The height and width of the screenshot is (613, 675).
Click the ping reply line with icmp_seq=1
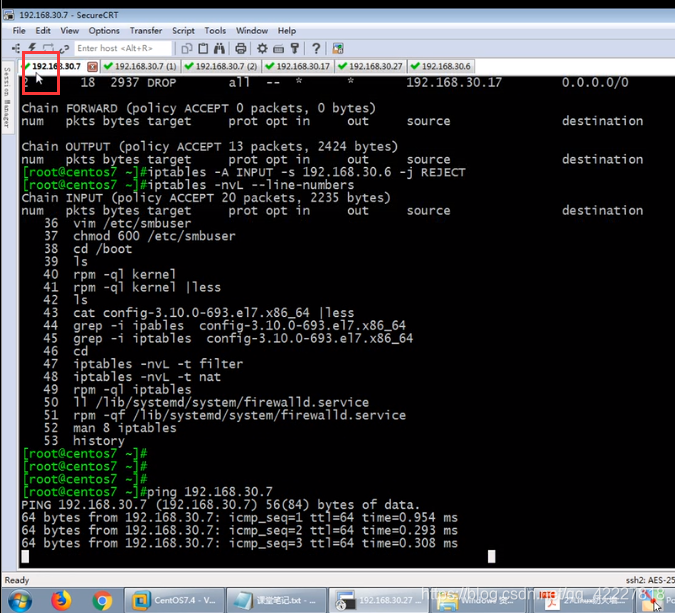[239, 517]
